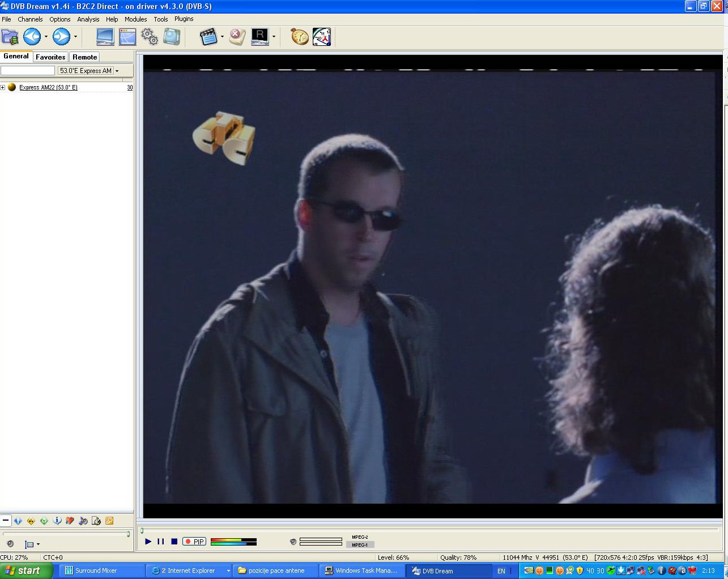Click the blue diamond icon in channel toolbar
728x579 pixels.
click(18, 521)
